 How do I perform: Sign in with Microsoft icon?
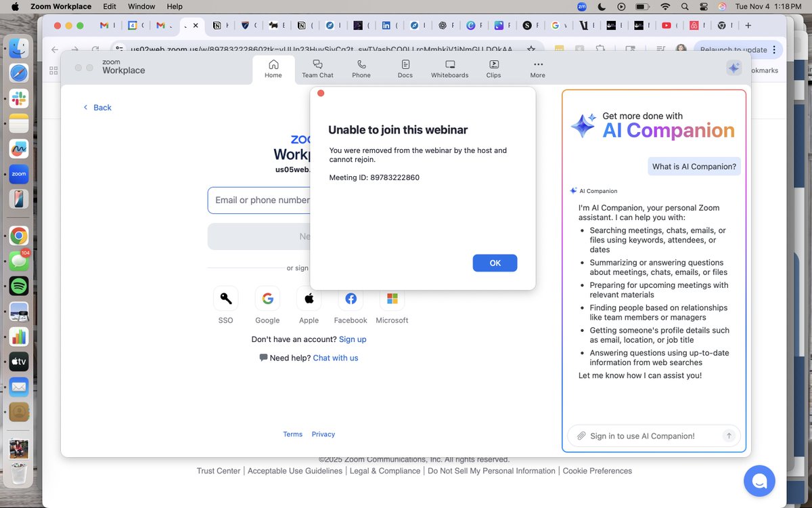tap(392, 299)
